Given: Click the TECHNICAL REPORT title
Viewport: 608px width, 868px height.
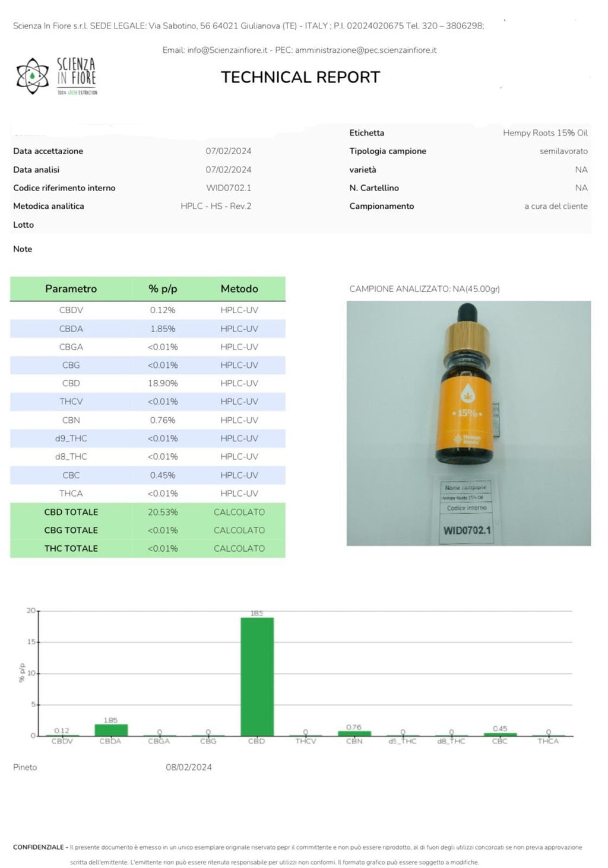Looking at the screenshot, I should tap(300, 78).
